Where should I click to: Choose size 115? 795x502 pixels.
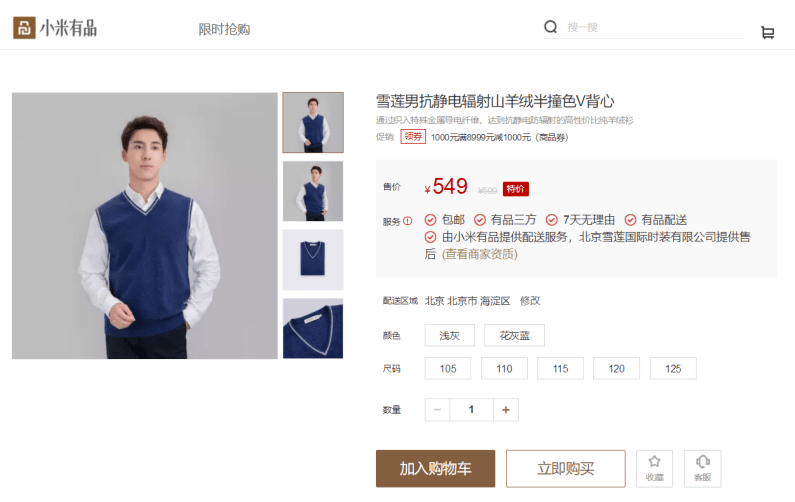click(x=560, y=369)
